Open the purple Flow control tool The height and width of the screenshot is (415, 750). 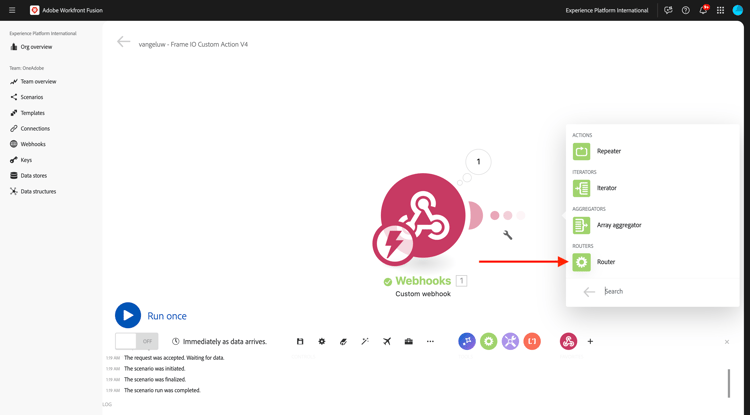click(x=467, y=341)
